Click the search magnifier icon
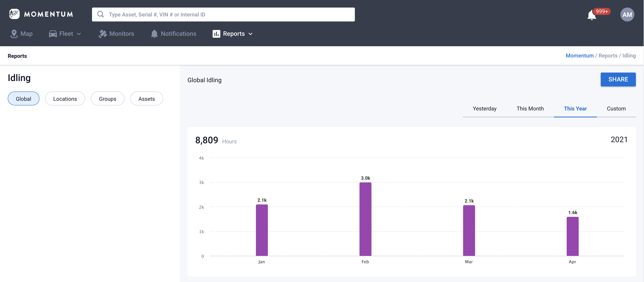The width and height of the screenshot is (644, 282). (x=101, y=14)
